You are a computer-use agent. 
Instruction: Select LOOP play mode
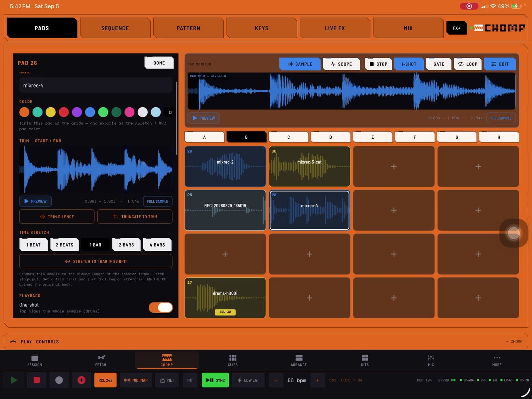468,64
